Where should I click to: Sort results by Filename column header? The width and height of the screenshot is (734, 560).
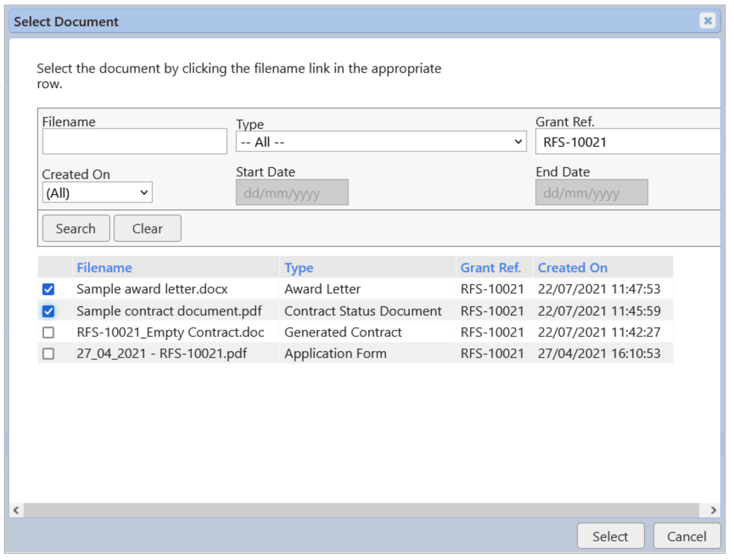pyautogui.click(x=104, y=268)
